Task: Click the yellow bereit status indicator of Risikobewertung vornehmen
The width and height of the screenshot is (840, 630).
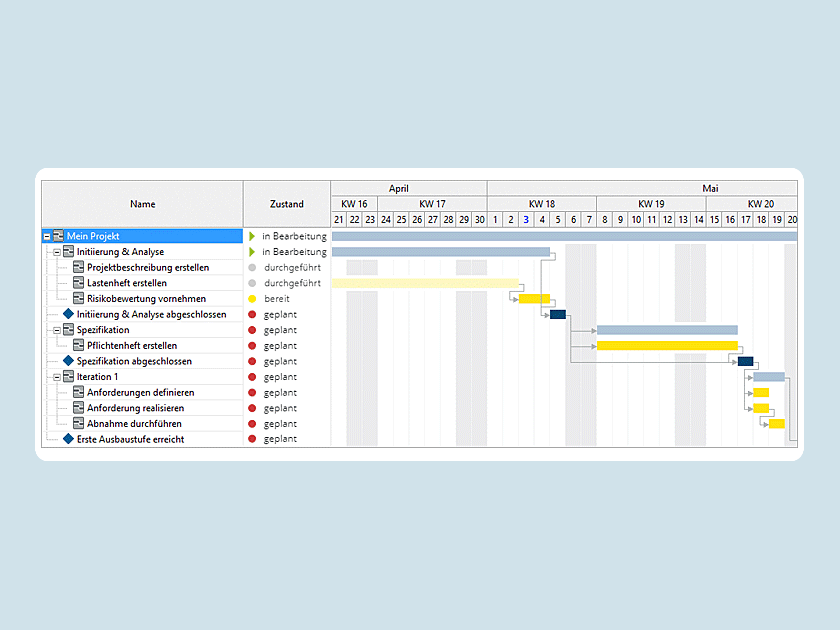Action: tap(253, 298)
